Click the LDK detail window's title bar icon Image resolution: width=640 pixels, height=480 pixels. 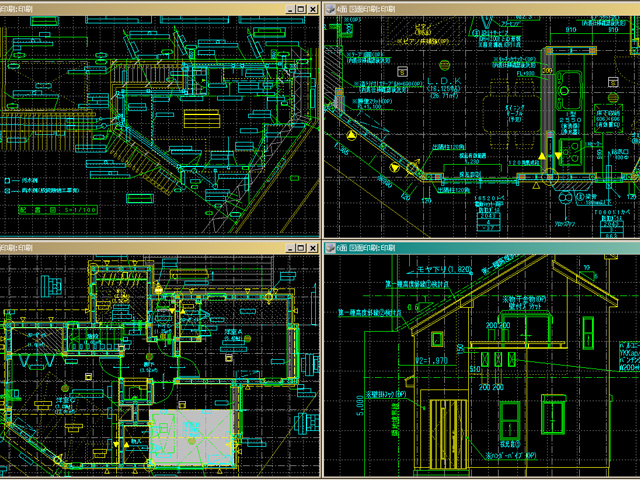point(331,7)
